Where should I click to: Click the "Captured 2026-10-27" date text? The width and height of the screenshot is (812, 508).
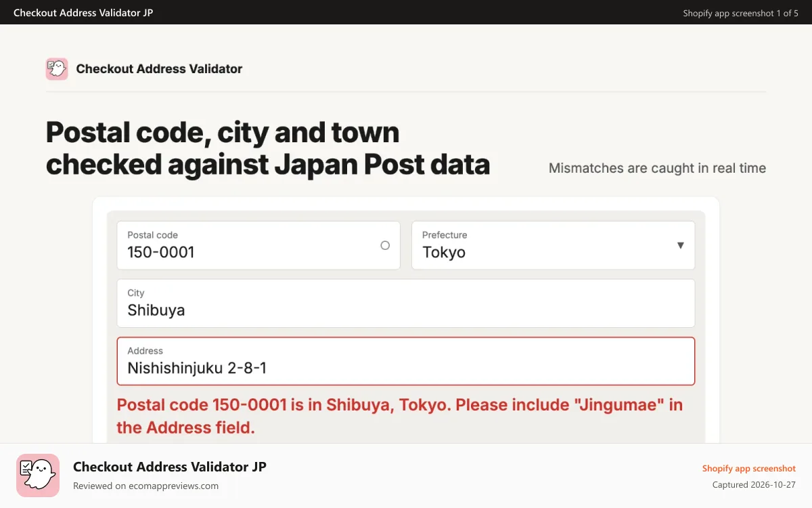click(x=754, y=485)
